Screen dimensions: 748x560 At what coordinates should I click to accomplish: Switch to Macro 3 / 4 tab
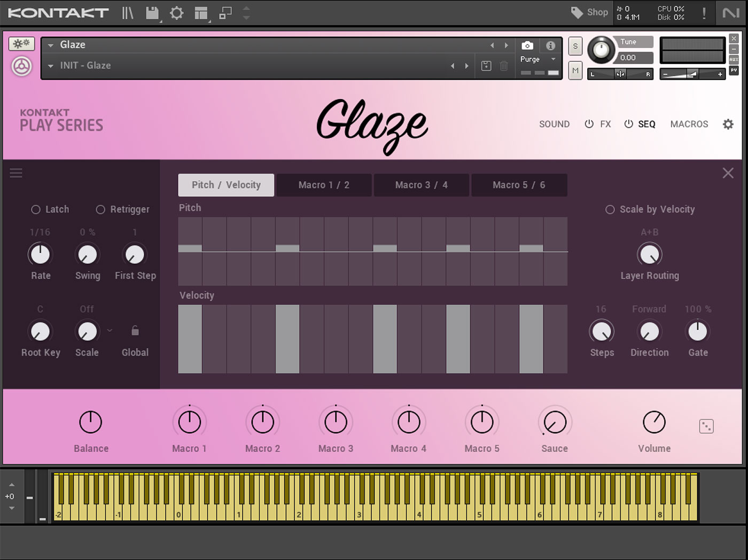pos(422,185)
